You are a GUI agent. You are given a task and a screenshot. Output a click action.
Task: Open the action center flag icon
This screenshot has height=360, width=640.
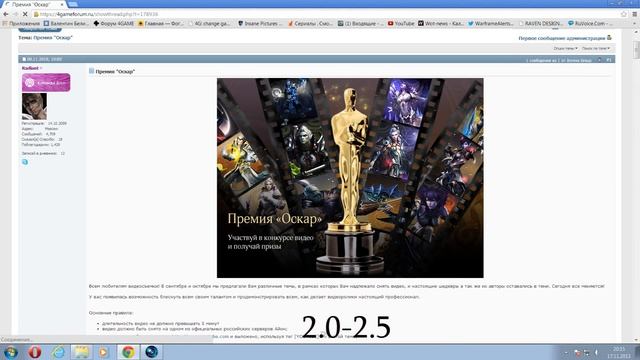tap(577, 352)
